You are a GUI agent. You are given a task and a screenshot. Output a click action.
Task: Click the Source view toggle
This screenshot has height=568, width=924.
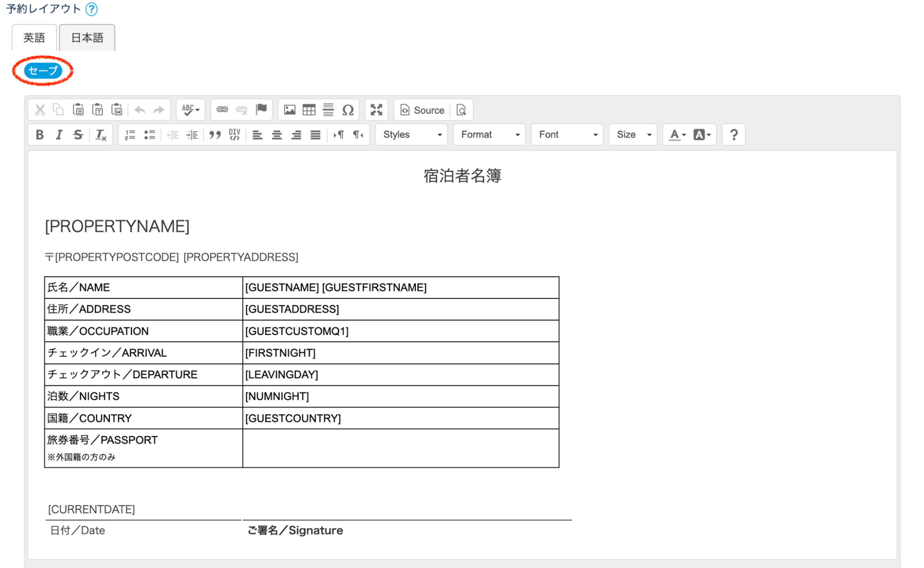coord(422,110)
